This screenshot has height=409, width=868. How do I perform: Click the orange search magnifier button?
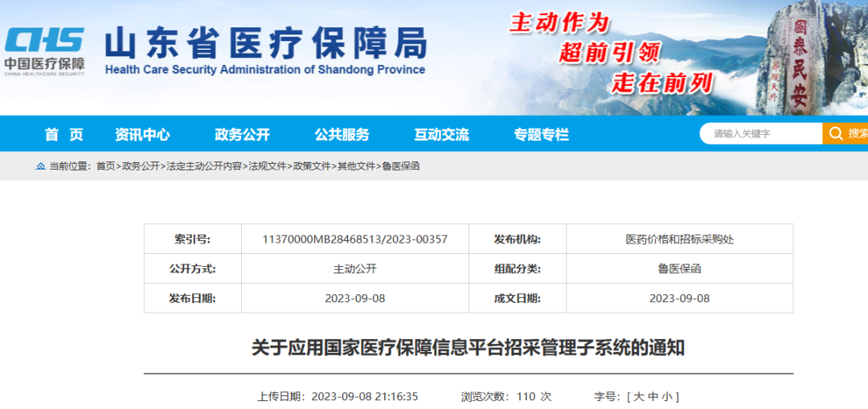pos(845,133)
